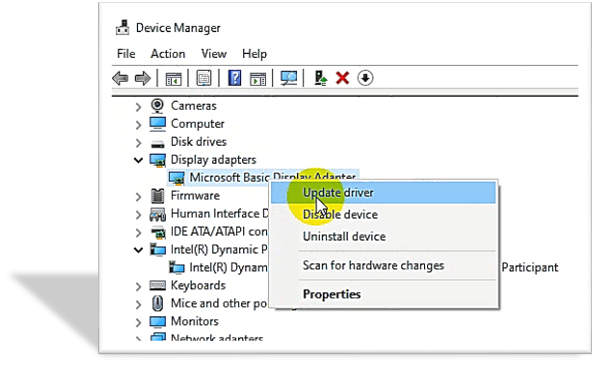Click the red X Uninstall device icon
This screenshot has width=594, height=365.
pyautogui.click(x=342, y=78)
